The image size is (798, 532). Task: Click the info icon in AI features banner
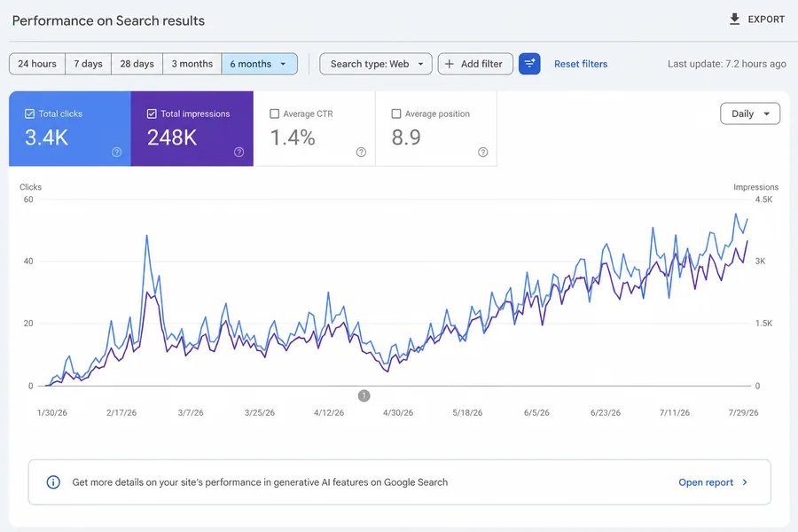(53, 482)
